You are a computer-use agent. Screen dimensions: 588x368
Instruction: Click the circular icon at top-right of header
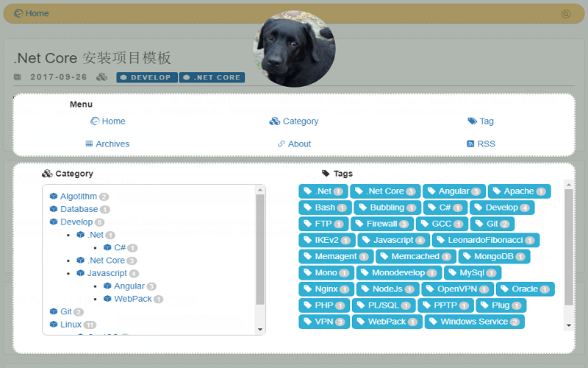pyautogui.click(x=565, y=14)
